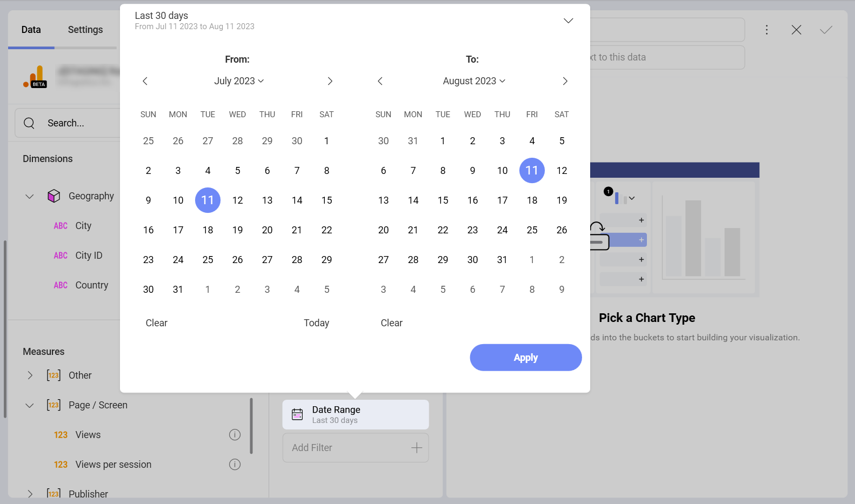
Task: Select August 1 in To calendar
Action: 443,141
